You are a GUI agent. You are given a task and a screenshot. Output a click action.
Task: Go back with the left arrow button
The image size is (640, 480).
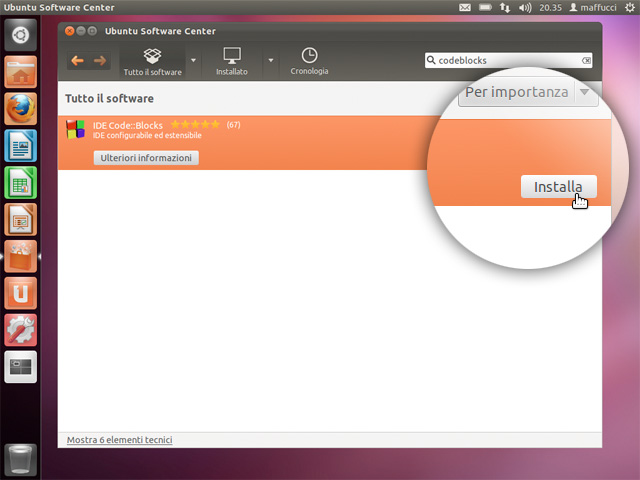(78, 61)
